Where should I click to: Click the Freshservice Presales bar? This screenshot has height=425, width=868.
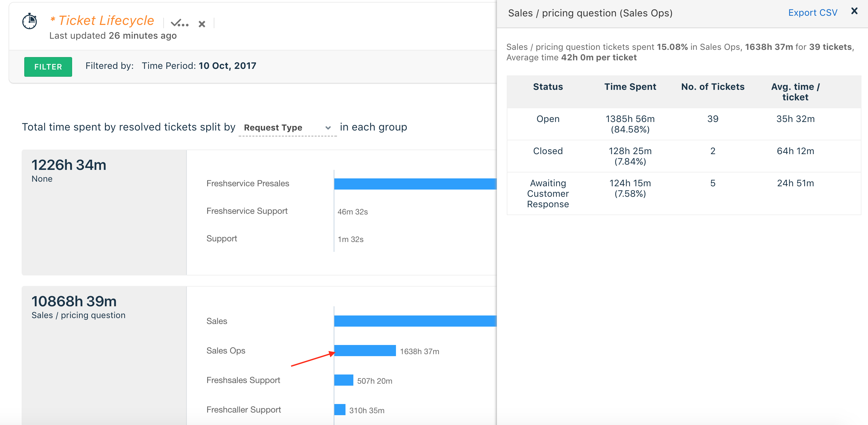(x=414, y=184)
